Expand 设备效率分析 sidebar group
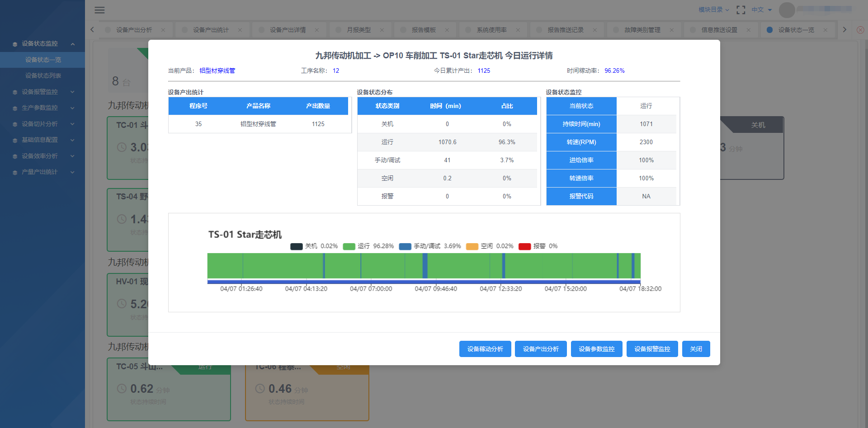The height and width of the screenshot is (428, 868). [42, 156]
